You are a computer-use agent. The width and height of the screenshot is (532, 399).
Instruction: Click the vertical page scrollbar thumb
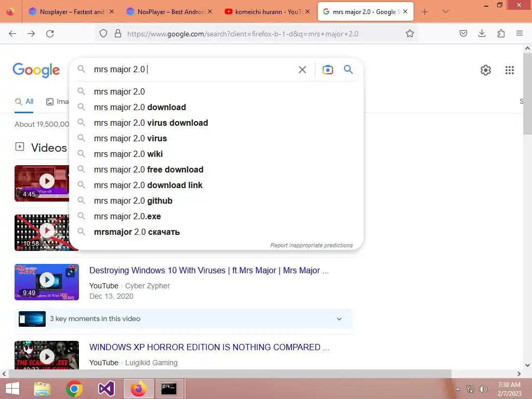pyautogui.click(x=527, y=94)
